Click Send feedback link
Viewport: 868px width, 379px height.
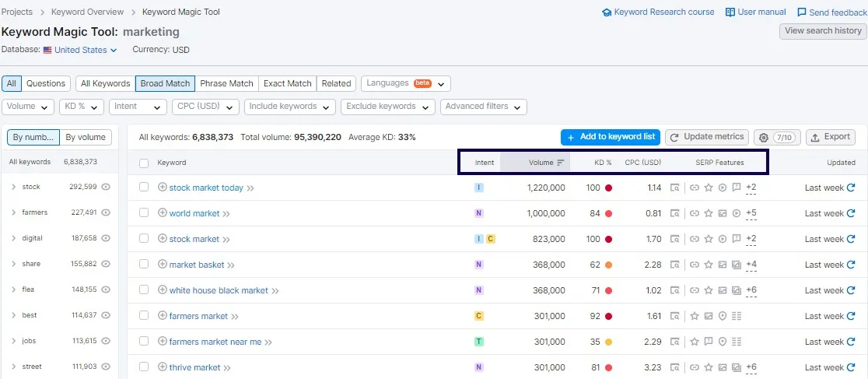[x=832, y=12]
